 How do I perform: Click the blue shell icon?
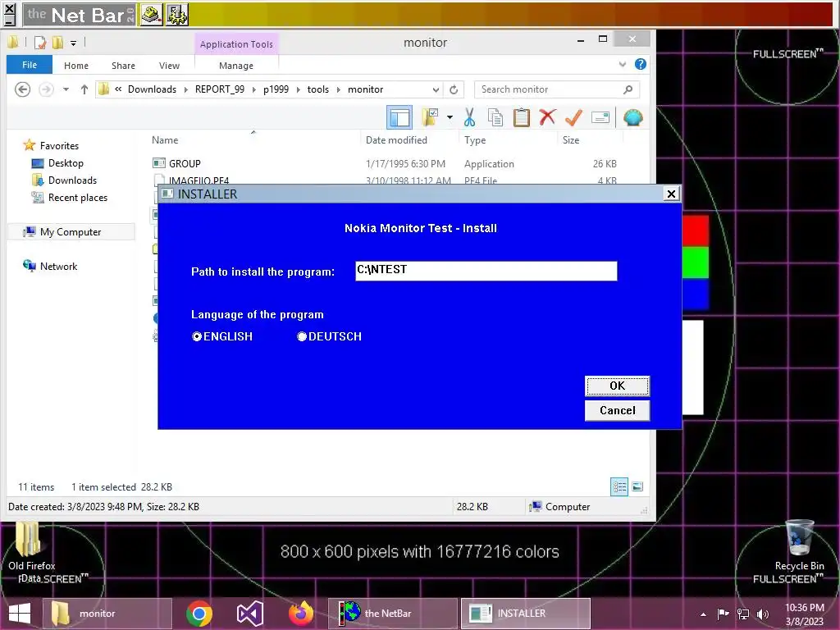[632, 117]
